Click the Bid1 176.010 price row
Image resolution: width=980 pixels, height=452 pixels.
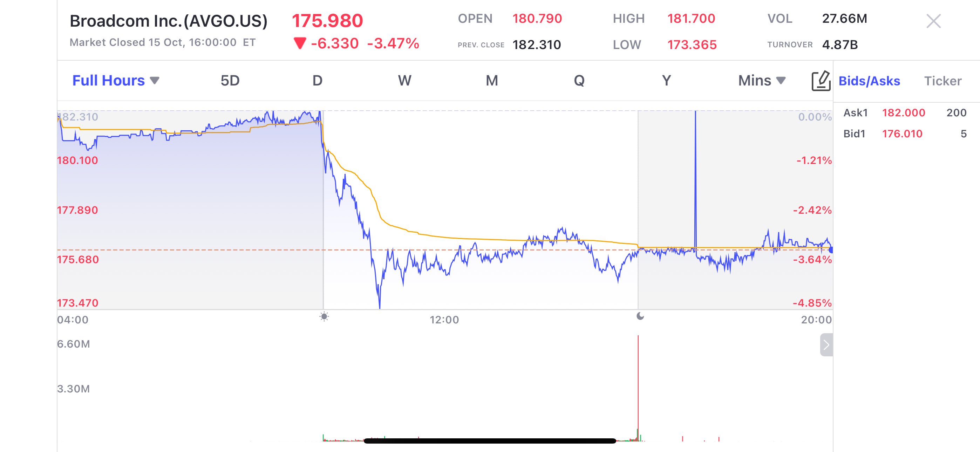[902, 134]
